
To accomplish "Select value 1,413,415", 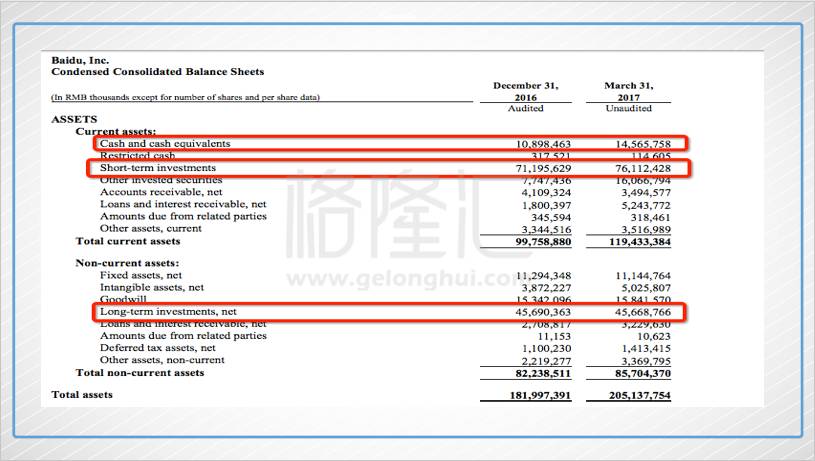I will (x=646, y=349).
